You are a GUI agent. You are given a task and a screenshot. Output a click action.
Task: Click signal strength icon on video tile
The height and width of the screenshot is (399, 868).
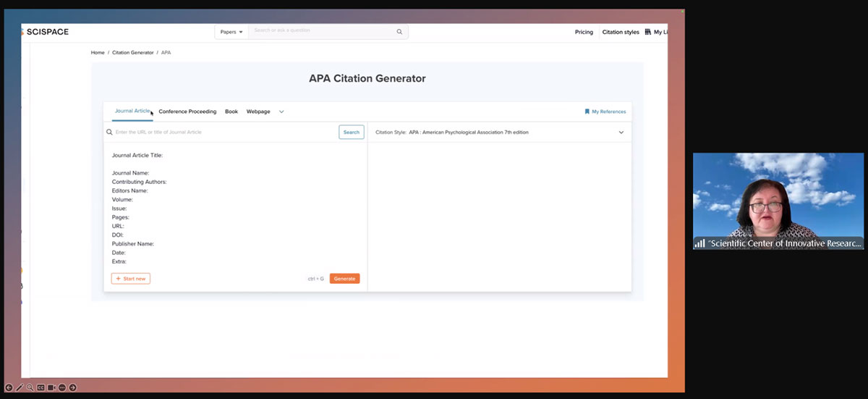[x=699, y=243]
